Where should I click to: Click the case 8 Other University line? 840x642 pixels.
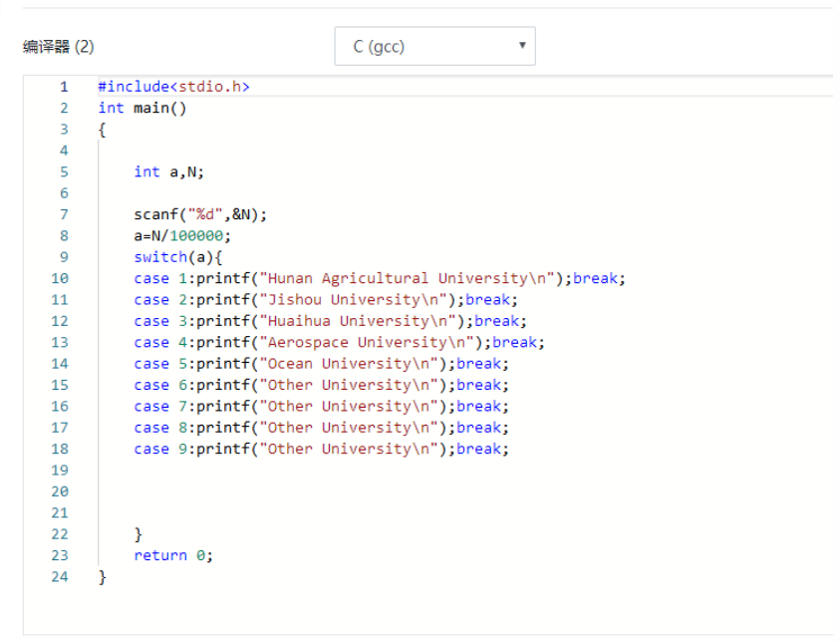pos(321,428)
